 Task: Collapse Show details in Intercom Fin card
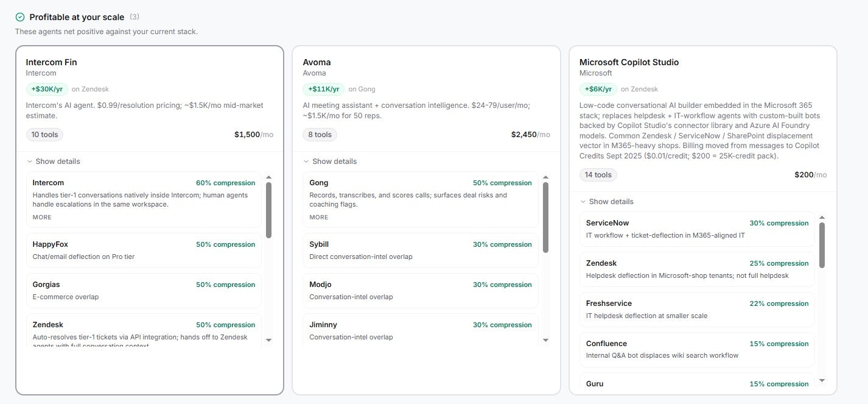(54, 161)
